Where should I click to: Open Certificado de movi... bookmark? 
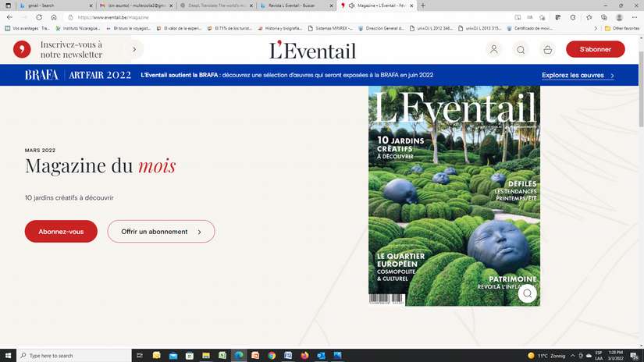[529, 28]
